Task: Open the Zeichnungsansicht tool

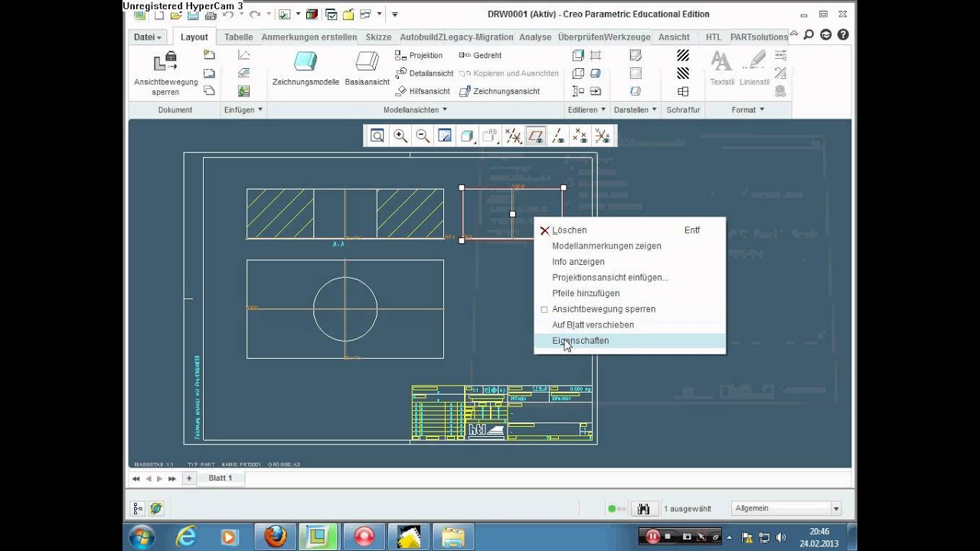Action: pos(499,91)
